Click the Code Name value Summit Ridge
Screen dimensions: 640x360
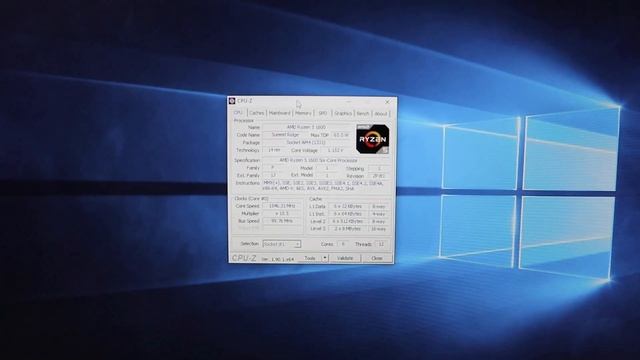tap(285, 135)
